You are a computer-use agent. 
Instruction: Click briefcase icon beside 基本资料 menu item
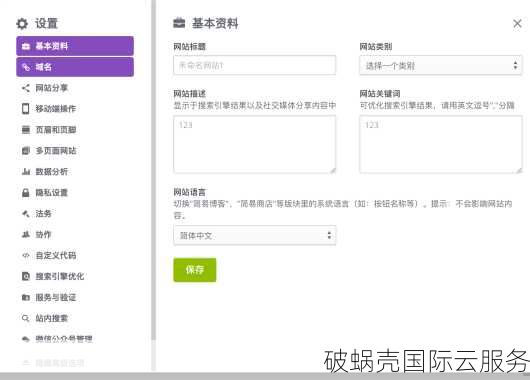(x=26, y=46)
